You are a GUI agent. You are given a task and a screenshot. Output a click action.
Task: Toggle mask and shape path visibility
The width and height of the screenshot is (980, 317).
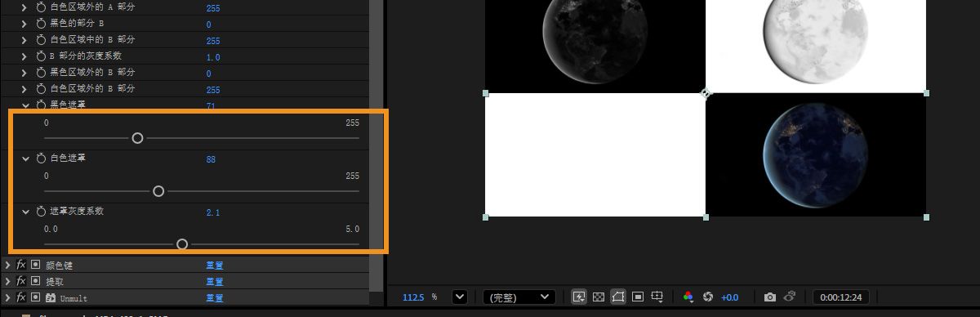coord(618,297)
